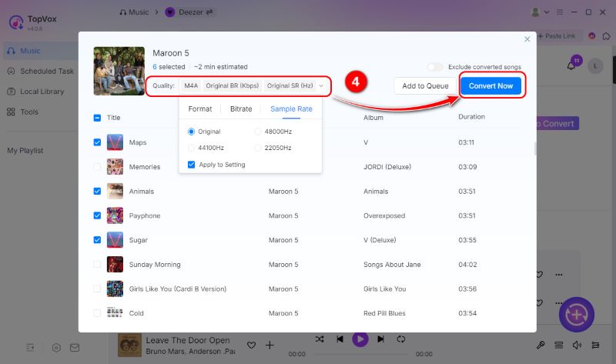Screen dimensions: 616x364
Task: Uncheck Apply to Setting checkbox
Action: pos(191,165)
